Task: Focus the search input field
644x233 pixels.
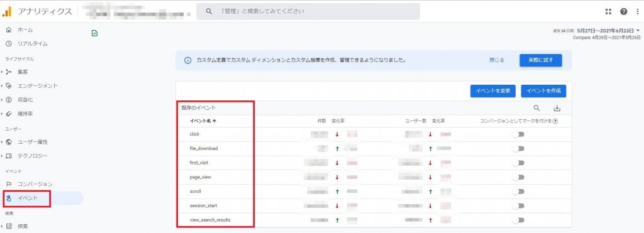Action: [308, 11]
